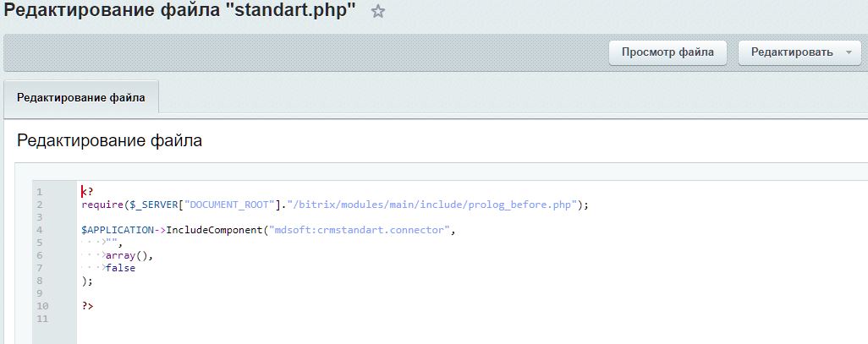Click the "Редактирование файла" section heading

(109, 140)
